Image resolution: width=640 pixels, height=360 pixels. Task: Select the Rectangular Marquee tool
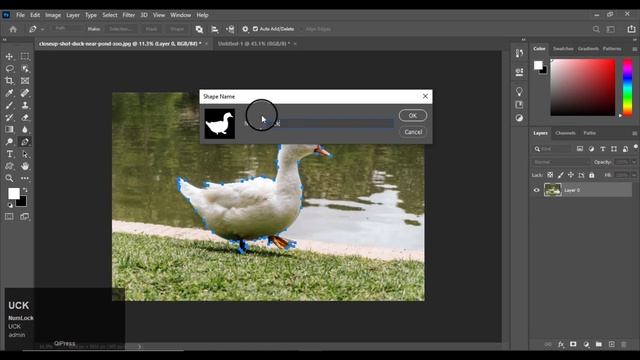pos(25,56)
